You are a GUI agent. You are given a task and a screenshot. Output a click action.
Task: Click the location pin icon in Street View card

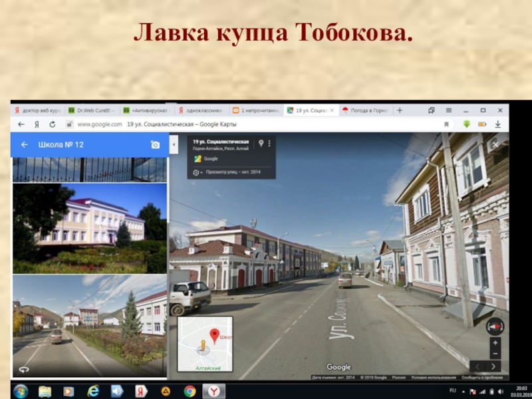261,144
